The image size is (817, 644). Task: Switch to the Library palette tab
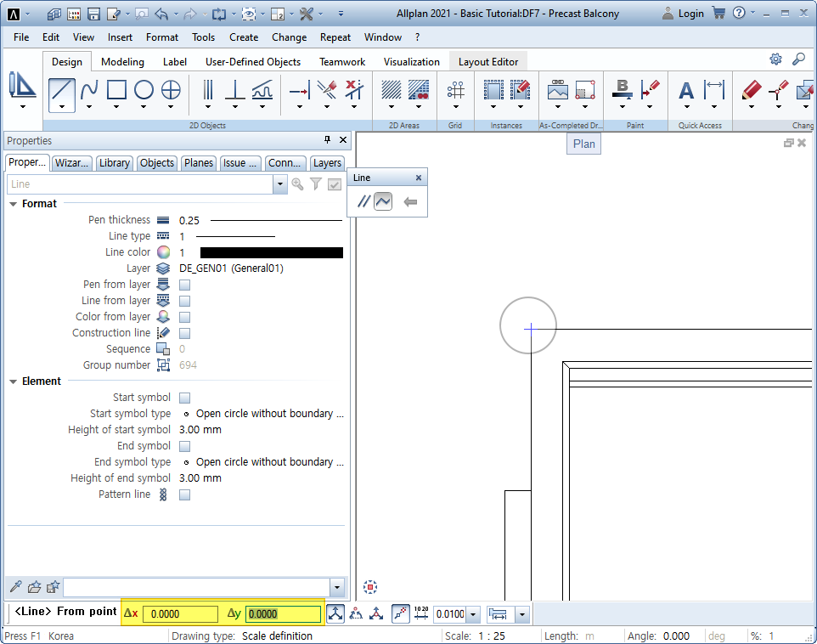coord(115,163)
